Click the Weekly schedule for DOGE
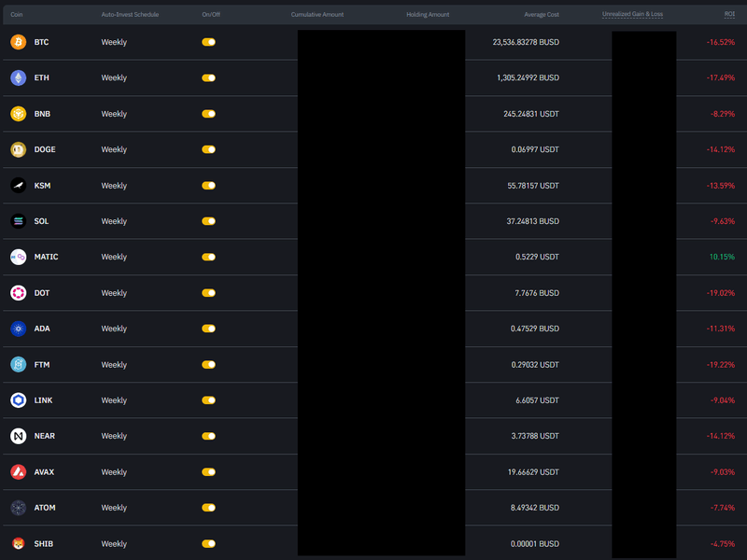The width and height of the screenshot is (747, 560). pyautogui.click(x=114, y=149)
